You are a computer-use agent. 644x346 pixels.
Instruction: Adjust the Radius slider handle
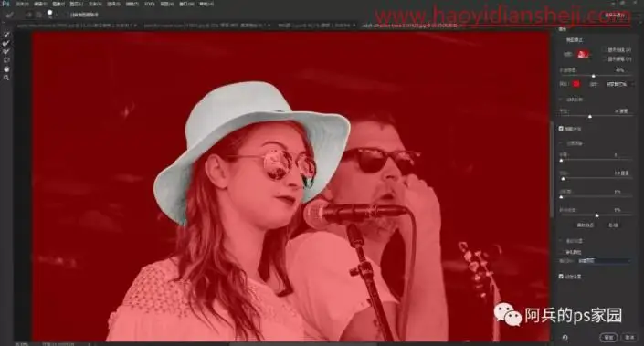click(590, 117)
